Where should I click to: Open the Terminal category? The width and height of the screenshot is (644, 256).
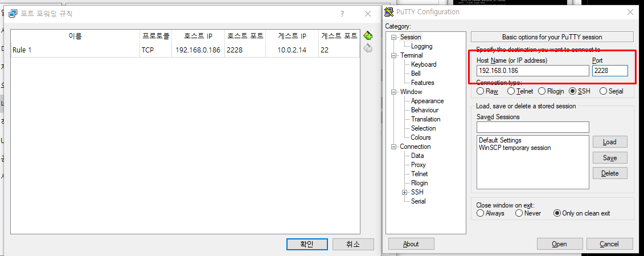point(412,55)
